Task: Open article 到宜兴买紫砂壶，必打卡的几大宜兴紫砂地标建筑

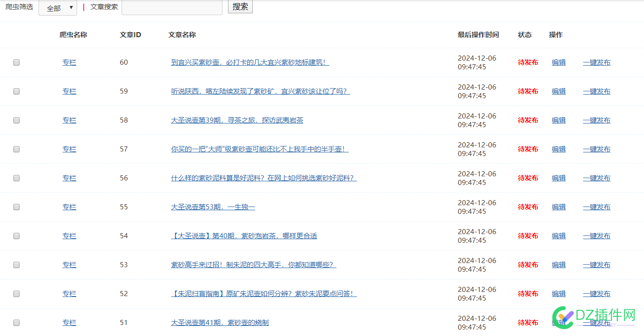Action: pos(250,62)
